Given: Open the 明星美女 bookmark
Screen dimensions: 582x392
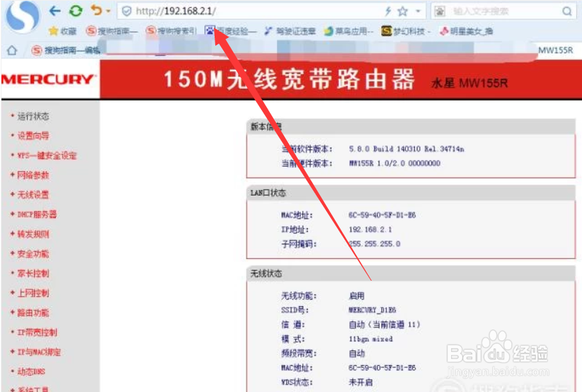Looking at the screenshot, I should pyautogui.click(x=466, y=31).
